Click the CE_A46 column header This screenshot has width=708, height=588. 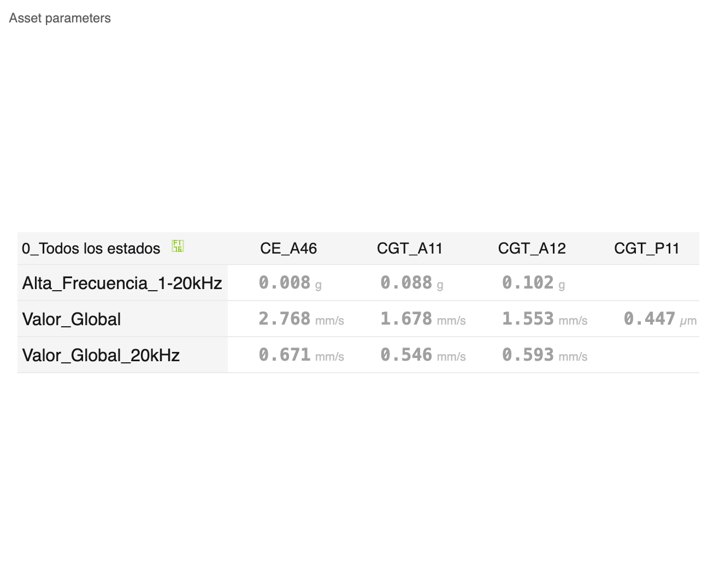click(x=288, y=249)
